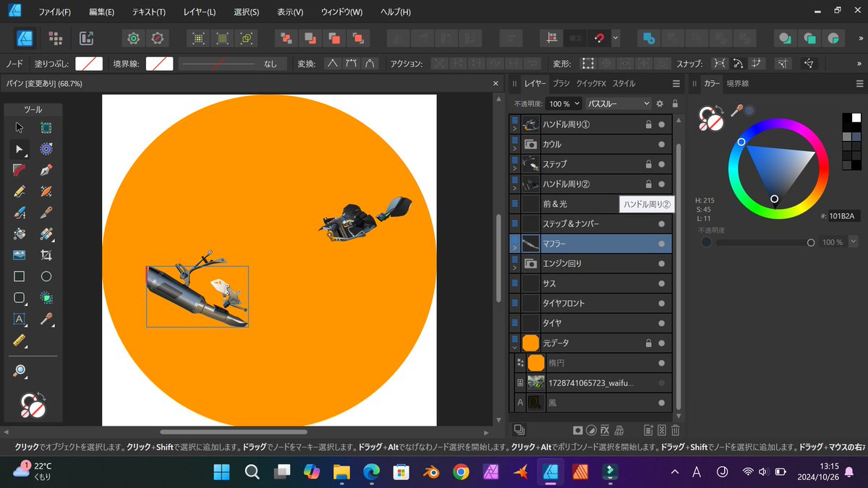
Task: Click the color opacity slider handle
Action: tap(810, 242)
